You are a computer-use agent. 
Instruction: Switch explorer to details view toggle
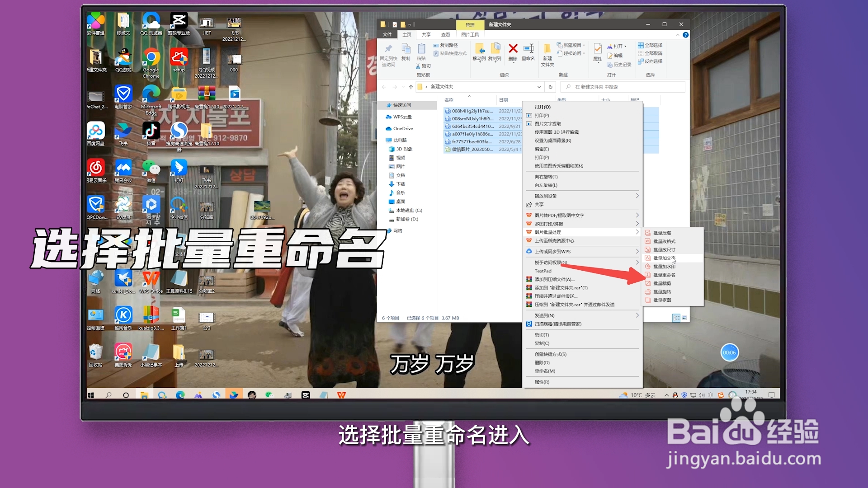click(676, 318)
